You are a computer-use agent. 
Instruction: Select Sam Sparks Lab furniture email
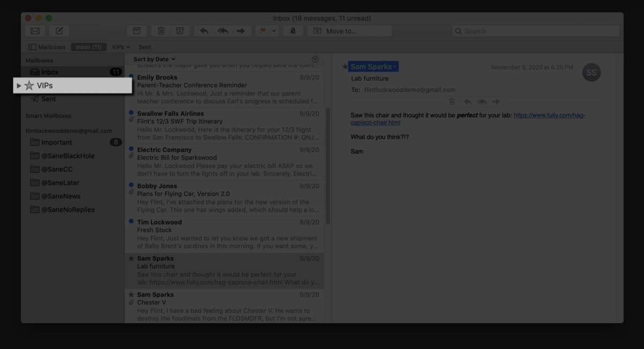(224, 270)
